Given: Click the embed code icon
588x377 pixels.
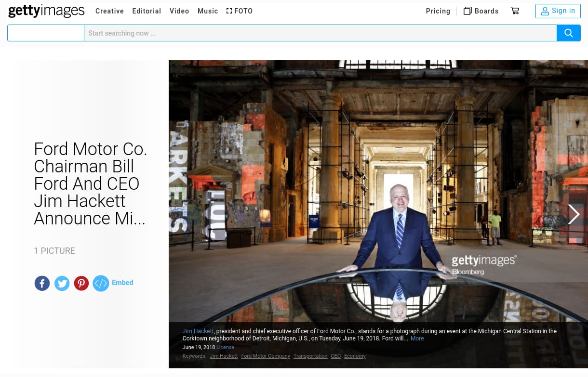Looking at the screenshot, I should click(x=101, y=283).
